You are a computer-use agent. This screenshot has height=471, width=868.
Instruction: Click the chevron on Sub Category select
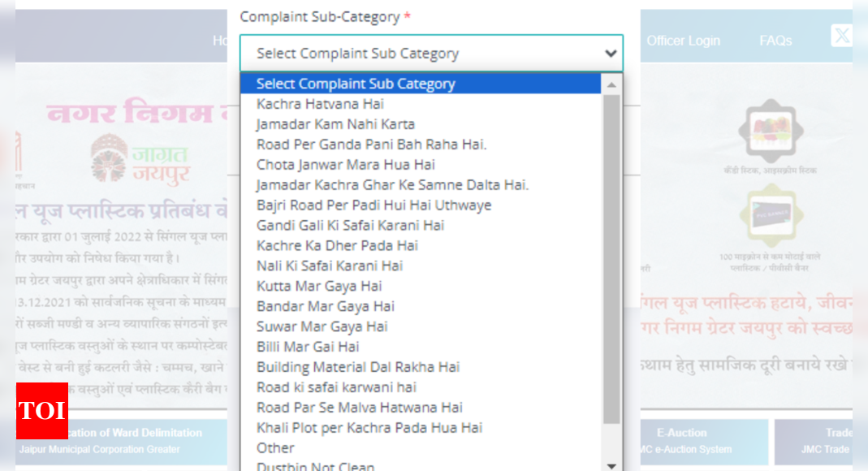[x=611, y=54]
